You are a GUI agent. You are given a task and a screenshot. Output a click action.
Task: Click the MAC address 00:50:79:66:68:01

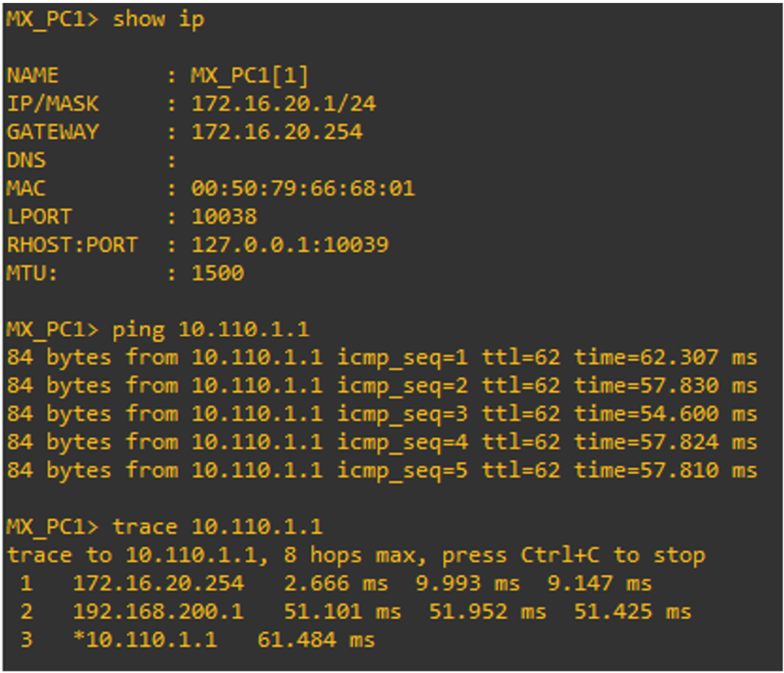point(302,188)
